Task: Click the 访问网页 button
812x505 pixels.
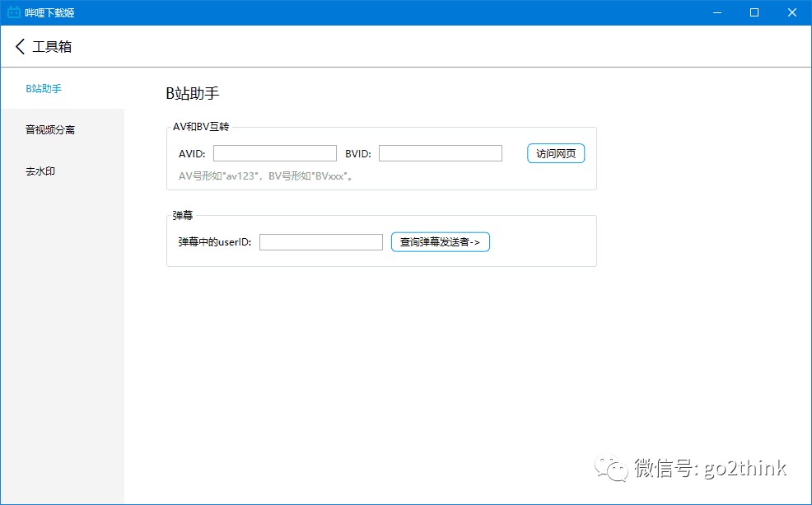Action: (556, 153)
